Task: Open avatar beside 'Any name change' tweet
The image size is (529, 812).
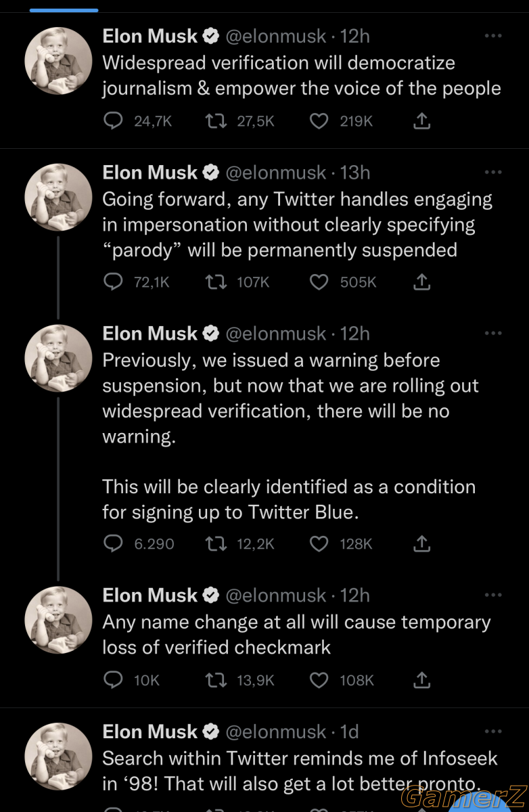Action: pyautogui.click(x=58, y=620)
